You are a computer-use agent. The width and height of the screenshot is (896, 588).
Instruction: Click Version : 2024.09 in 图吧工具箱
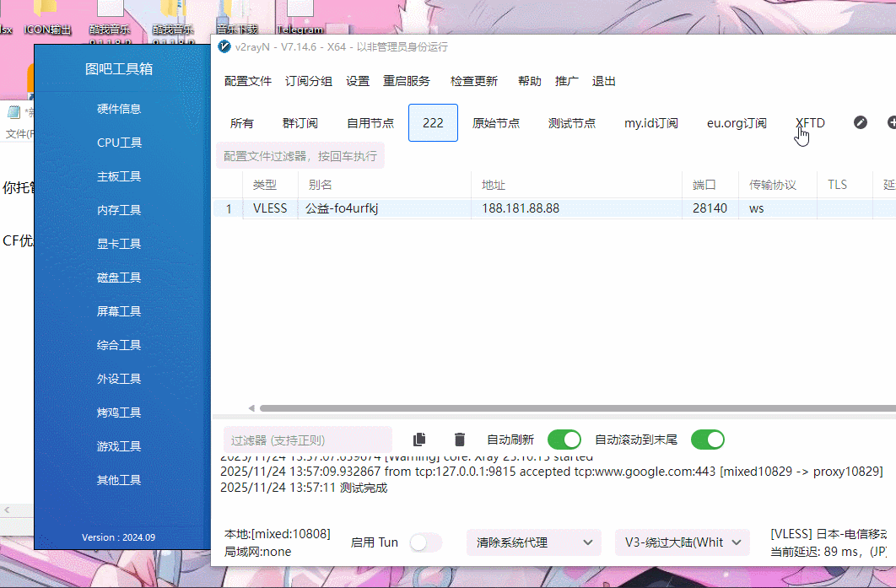click(118, 537)
